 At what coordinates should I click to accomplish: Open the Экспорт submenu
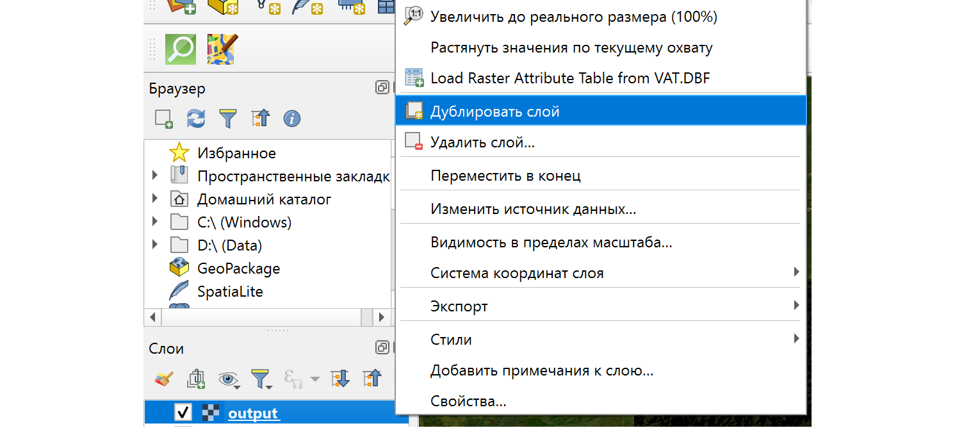(601, 306)
